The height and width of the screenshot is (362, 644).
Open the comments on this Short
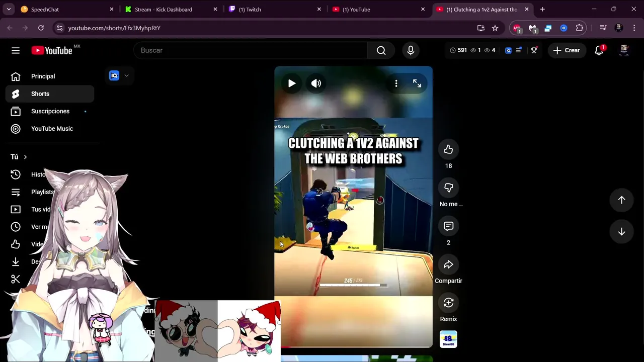tap(448, 226)
